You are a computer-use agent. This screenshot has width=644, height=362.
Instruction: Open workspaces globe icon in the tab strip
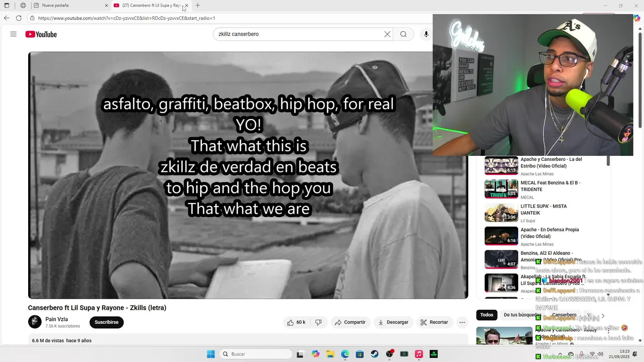[23, 6]
